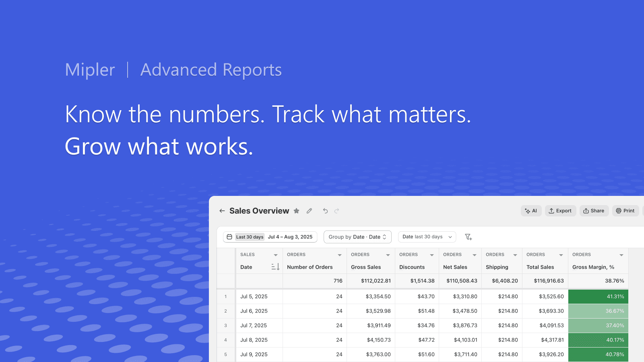The width and height of the screenshot is (644, 362).
Task: Undo the last report change
Action: coord(325,211)
